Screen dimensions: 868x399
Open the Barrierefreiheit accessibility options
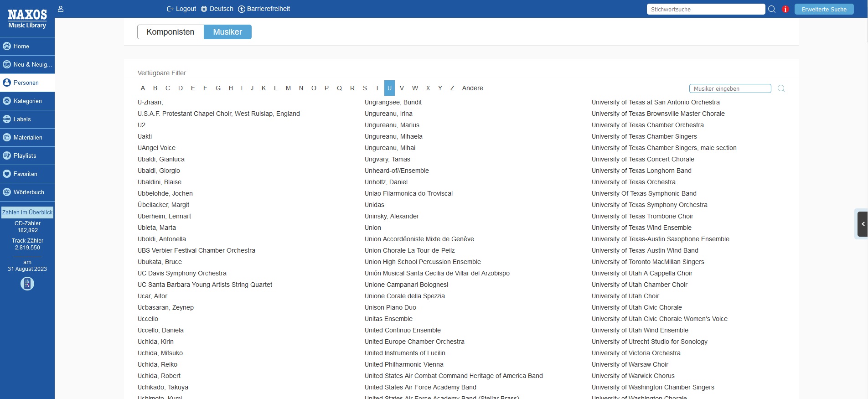click(264, 9)
